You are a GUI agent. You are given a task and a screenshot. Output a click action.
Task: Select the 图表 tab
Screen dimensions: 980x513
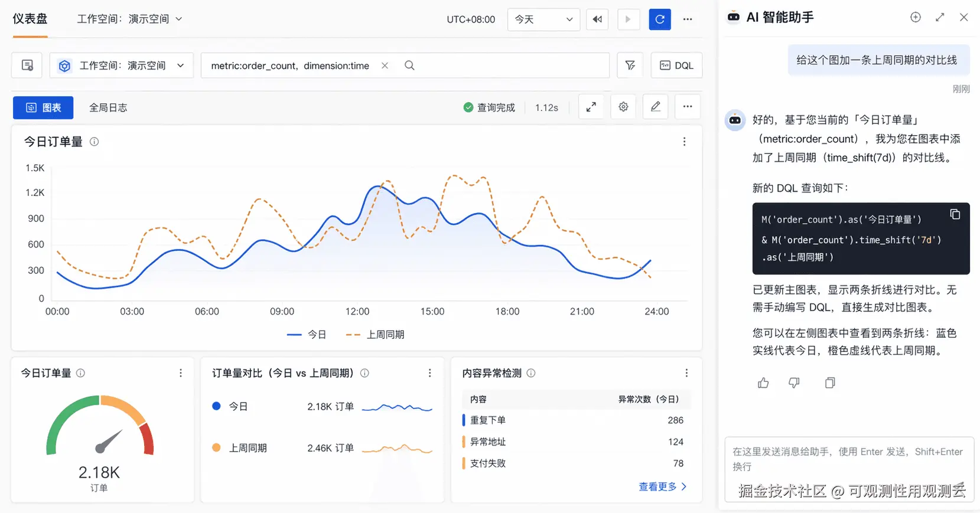(43, 107)
